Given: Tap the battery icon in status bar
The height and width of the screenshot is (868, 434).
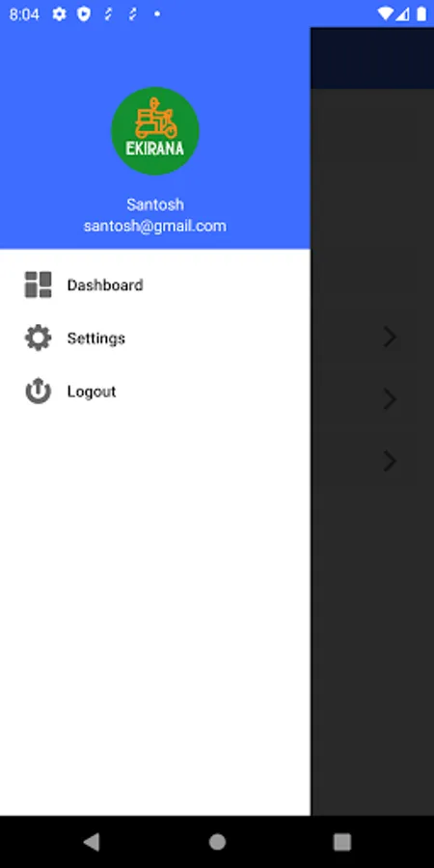Looking at the screenshot, I should (421, 14).
